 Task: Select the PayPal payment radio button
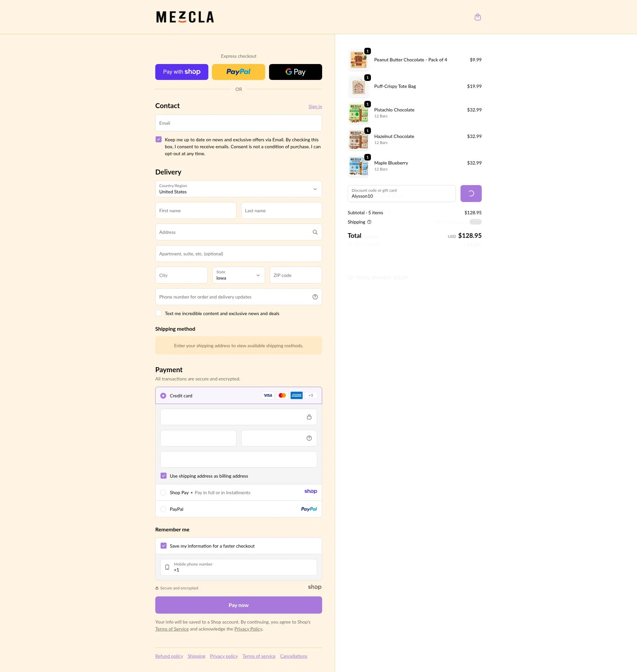pyautogui.click(x=163, y=509)
